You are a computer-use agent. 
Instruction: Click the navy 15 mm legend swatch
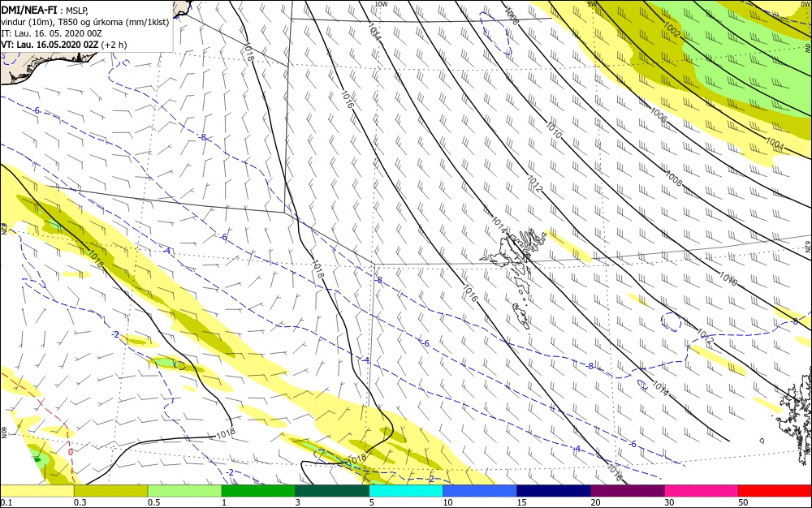point(554,491)
